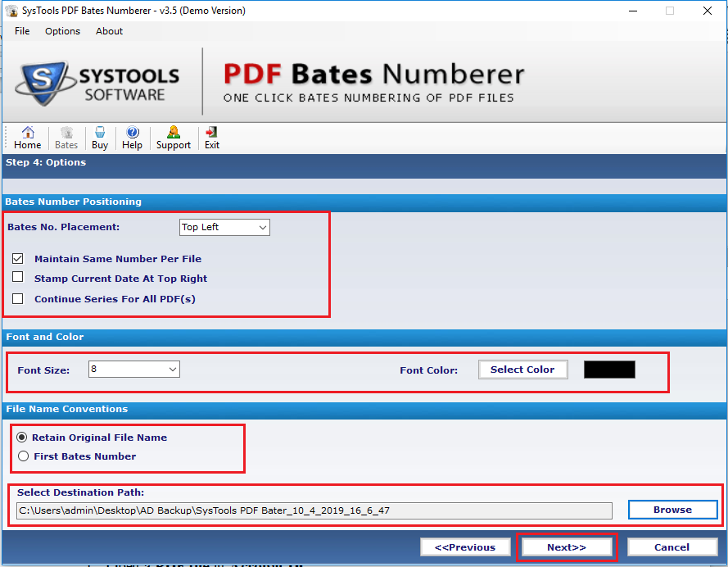Click the Select Destination Path label
Screen dimensions: 728x567
click(81, 492)
